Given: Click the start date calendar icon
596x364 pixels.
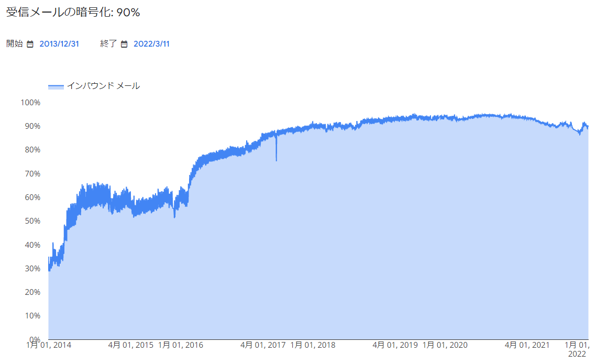Looking at the screenshot, I should [x=30, y=44].
